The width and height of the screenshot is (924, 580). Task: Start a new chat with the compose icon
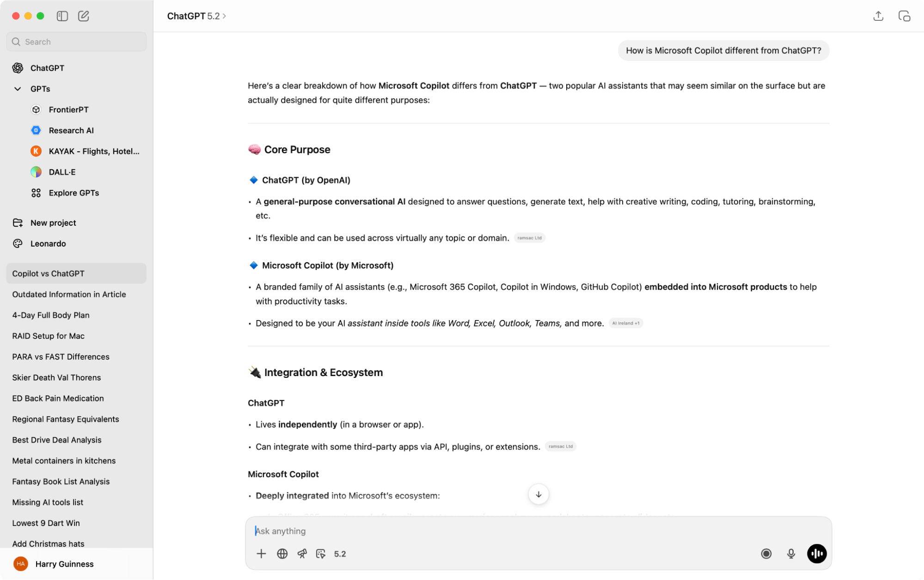83,16
